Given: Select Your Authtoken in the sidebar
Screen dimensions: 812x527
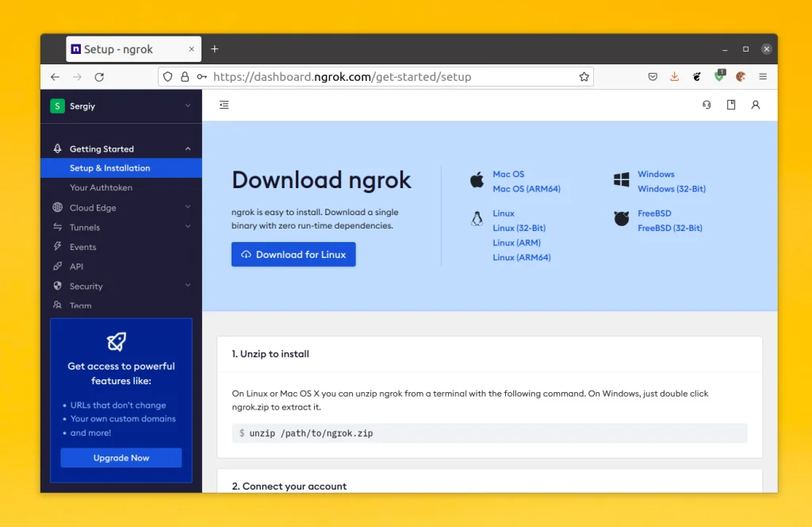Looking at the screenshot, I should (x=99, y=187).
